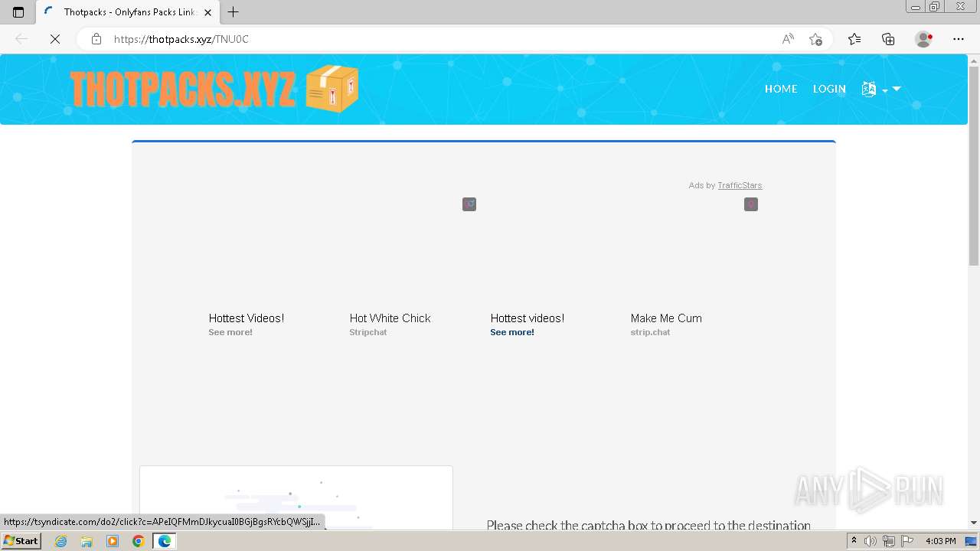Add this page to favorites
The image size is (980, 551).
point(815,39)
